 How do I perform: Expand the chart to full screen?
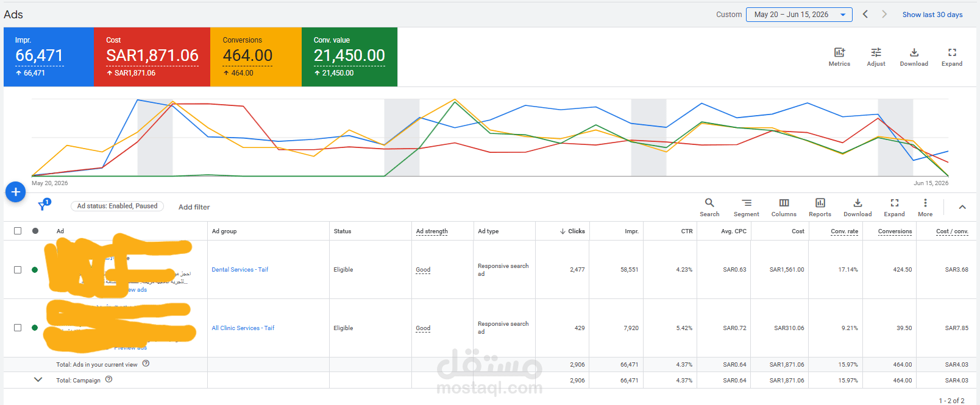point(952,57)
